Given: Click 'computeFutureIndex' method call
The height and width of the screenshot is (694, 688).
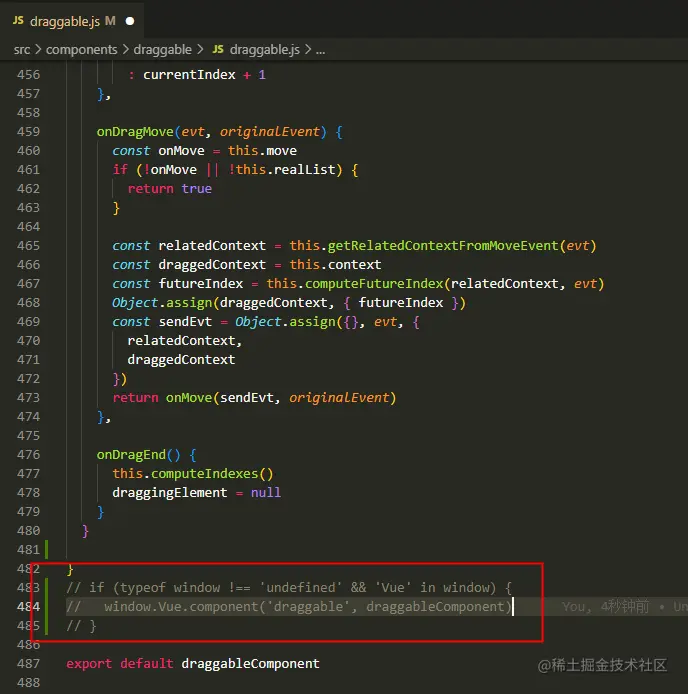Looking at the screenshot, I should tap(374, 284).
